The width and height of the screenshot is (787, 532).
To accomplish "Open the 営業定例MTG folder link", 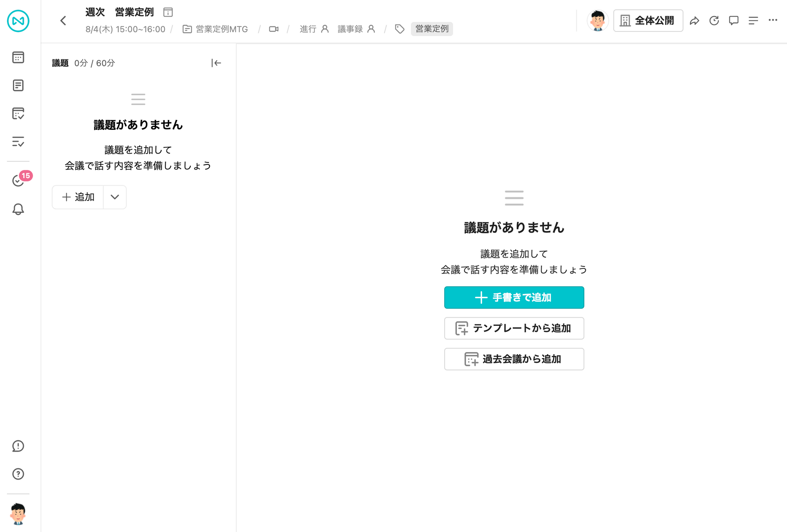I will (x=215, y=29).
